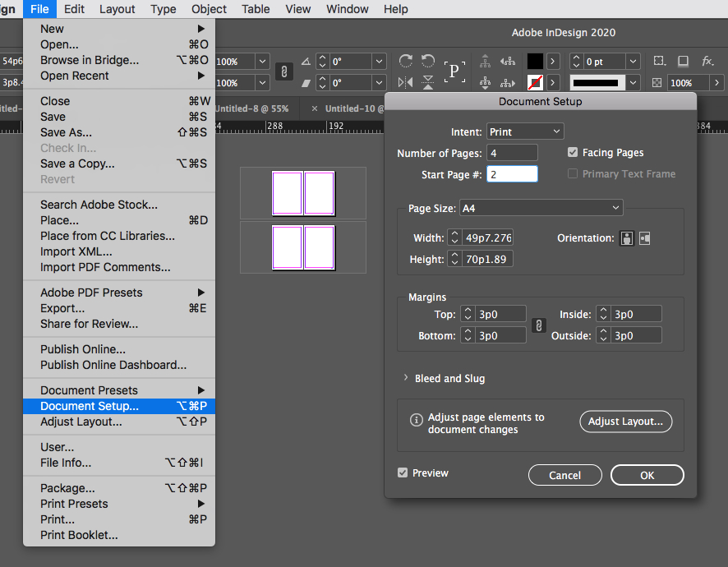The width and height of the screenshot is (728, 567).
Task: Click the flip horizontal icon
Action: coord(405,82)
